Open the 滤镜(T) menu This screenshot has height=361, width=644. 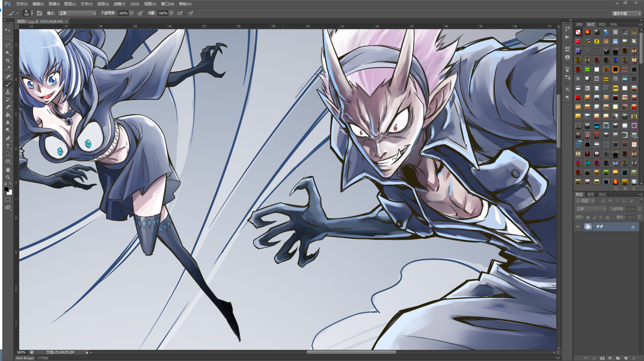pos(120,4)
